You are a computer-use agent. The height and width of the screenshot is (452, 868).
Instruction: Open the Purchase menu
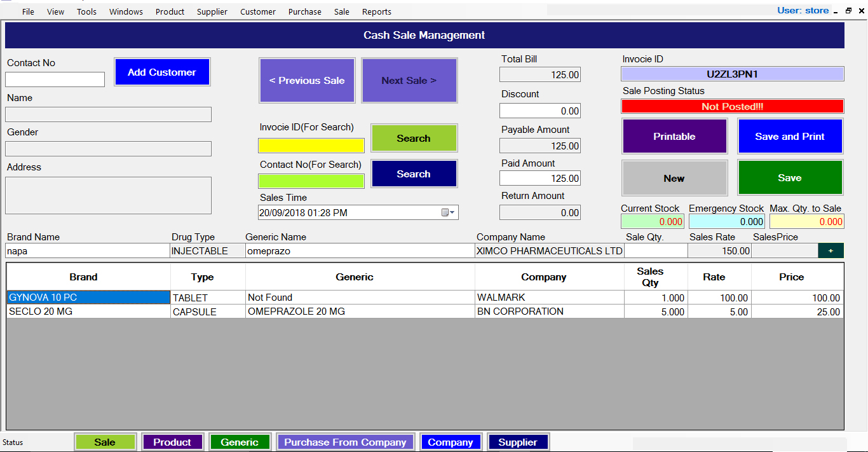[305, 11]
